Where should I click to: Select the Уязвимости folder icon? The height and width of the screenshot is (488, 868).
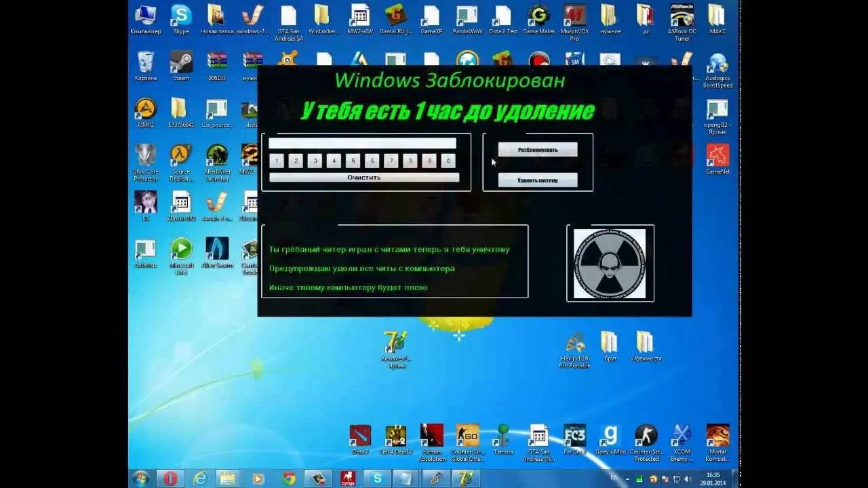click(x=646, y=346)
